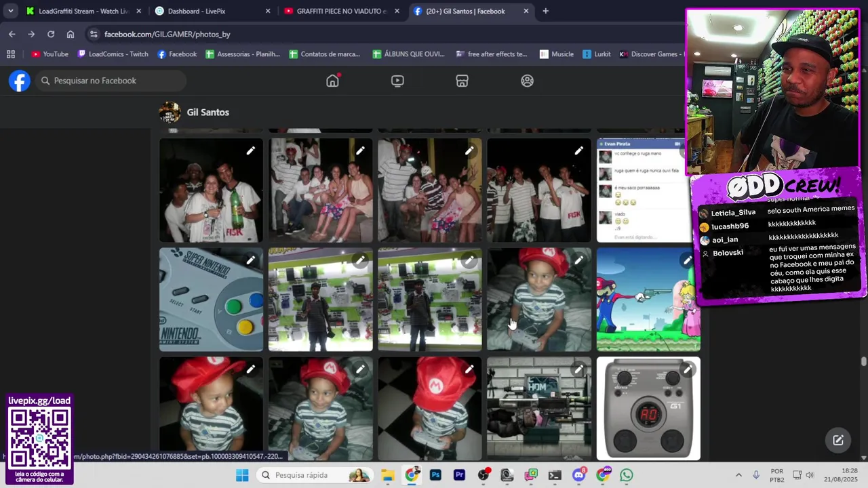Screen dimensions: 868x488
Task: Edit the four men in white shirts photo
Action: 578,150
